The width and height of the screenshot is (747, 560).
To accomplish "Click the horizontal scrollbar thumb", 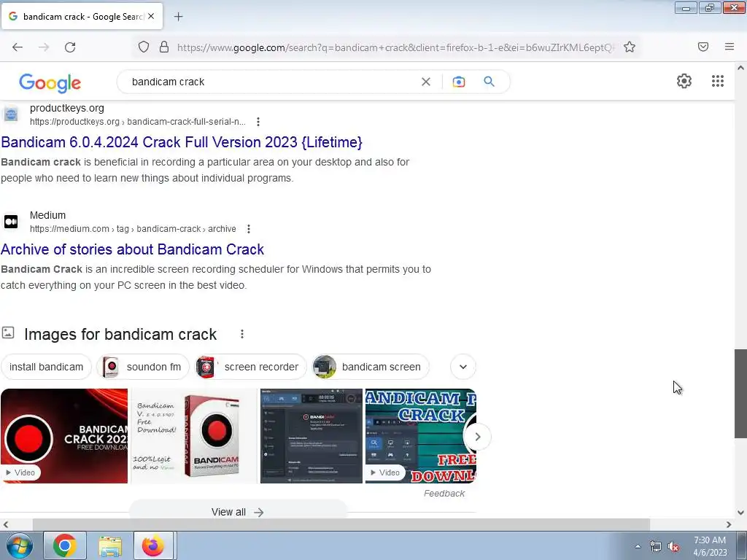I will pyautogui.click(x=341, y=525).
